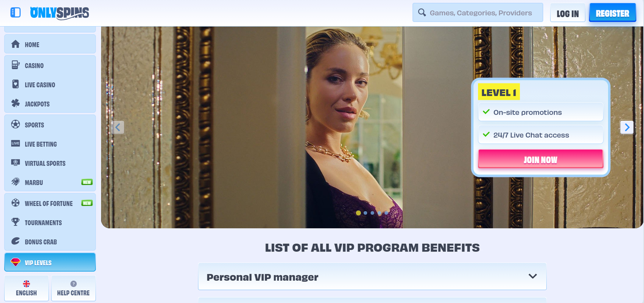This screenshot has width=644, height=303.
Task: Click the OnlySpins logo
Action: click(x=59, y=13)
